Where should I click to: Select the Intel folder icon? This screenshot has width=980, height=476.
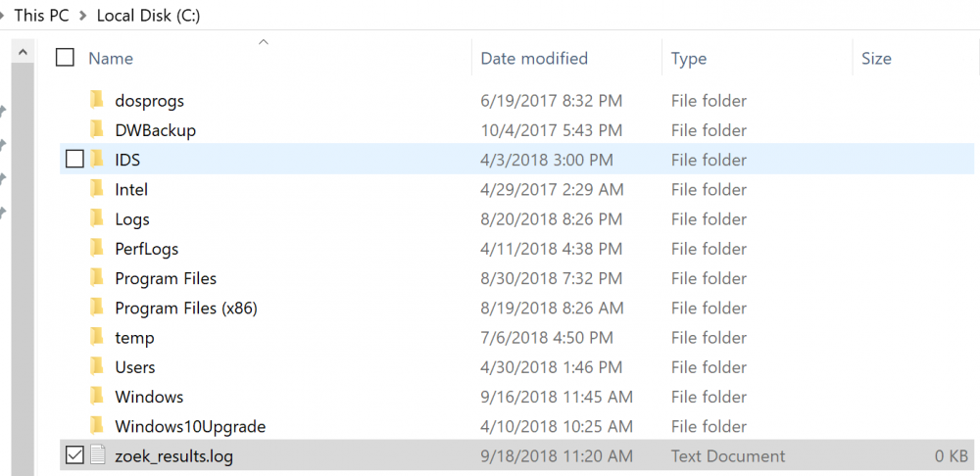pyautogui.click(x=96, y=189)
